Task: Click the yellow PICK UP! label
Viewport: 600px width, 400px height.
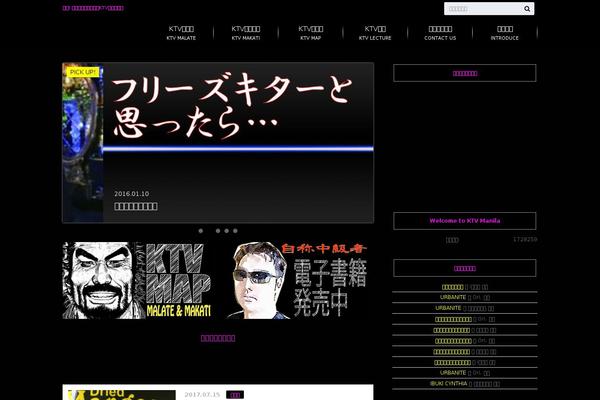Action: tap(83, 72)
